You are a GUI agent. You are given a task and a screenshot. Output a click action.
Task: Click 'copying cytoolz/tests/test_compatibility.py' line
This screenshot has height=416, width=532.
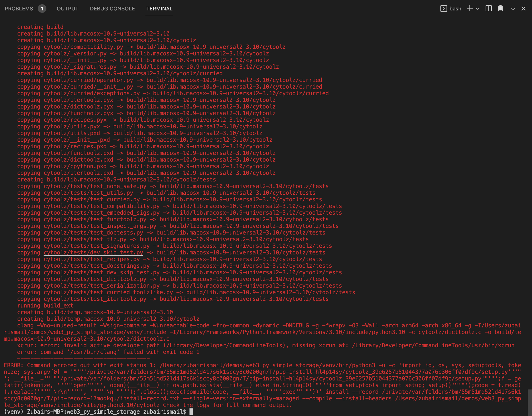point(180,206)
